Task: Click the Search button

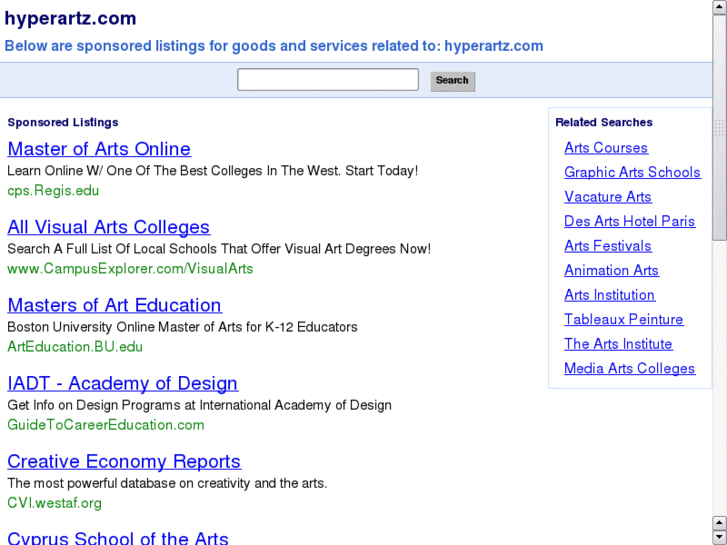Action: (x=453, y=81)
